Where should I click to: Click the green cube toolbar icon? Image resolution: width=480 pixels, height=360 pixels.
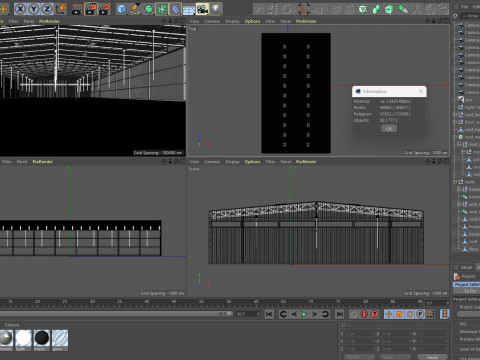pos(389,9)
